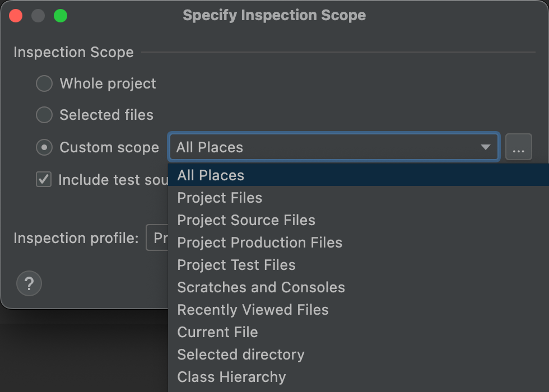Image resolution: width=549 pixels, height=392 pixels.
Task: Open the help for this dialog
Action: [29, 283]
